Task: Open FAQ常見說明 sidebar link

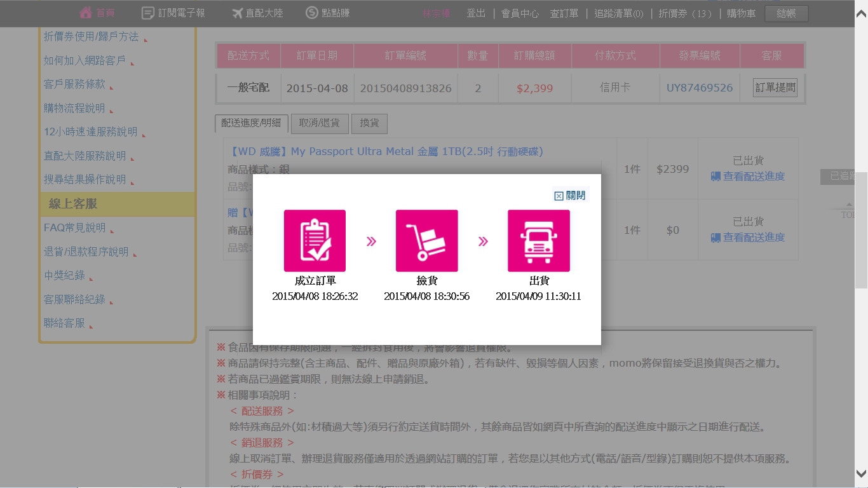Action: 74,228
